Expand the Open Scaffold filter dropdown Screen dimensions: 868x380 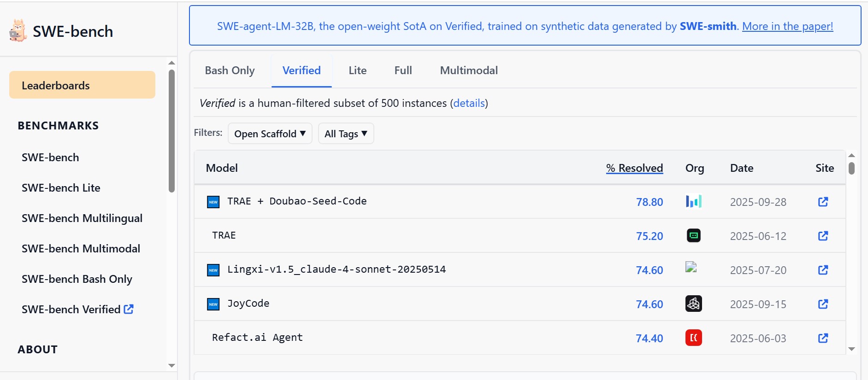pos(270,134)
